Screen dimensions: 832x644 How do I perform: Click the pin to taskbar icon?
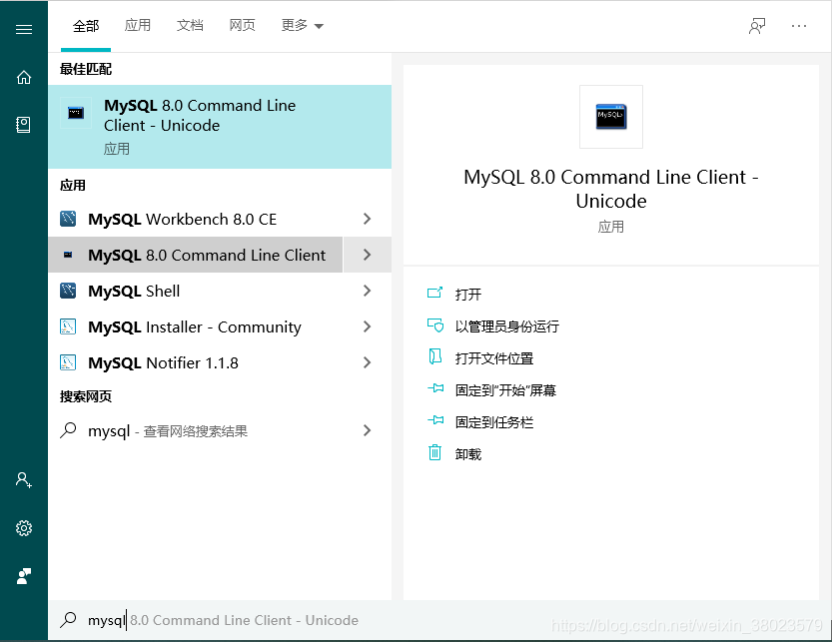coord(435,420)
